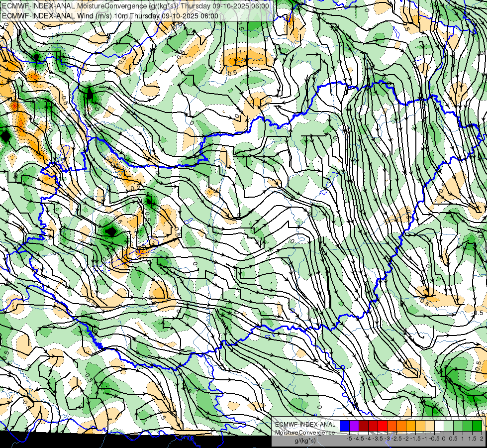Click the legend tick label 2

tap(482, 439)
